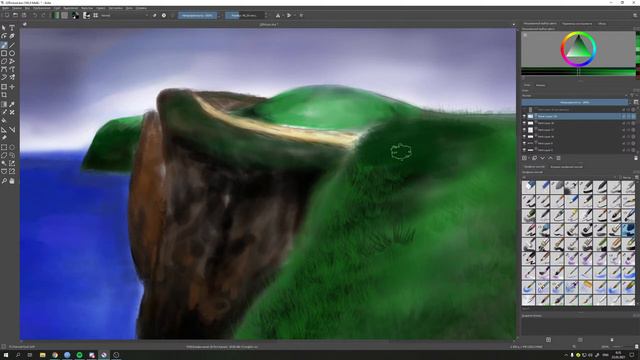Move the selected layer down with arrow button
The image size is (640, 360).
click(x=542, y=158)
